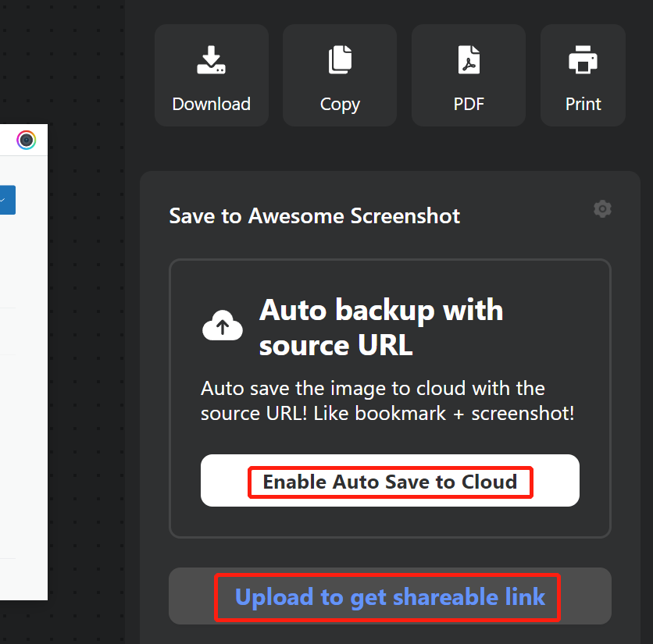The image size is (653, 644).
Task: Select the PDF text label
Action: pos(469,104)
